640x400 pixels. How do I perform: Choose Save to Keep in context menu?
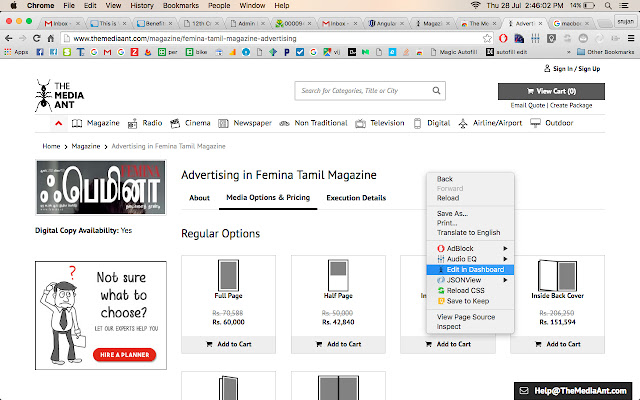coord(470,301)
